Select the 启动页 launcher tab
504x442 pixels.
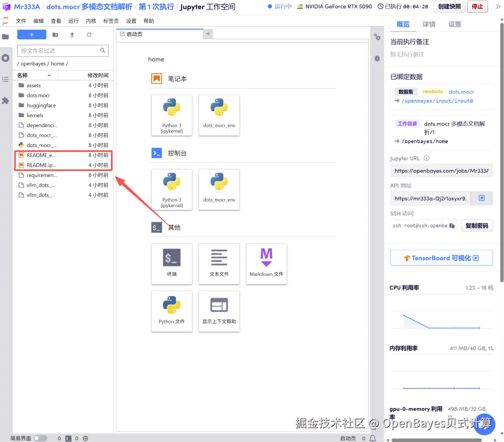tap(160, 34)
